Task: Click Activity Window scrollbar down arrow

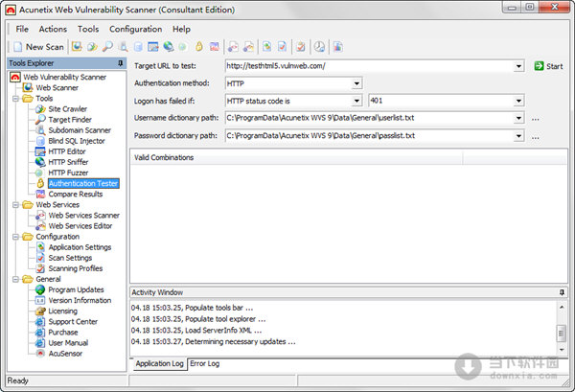Action: click(562, 350)
